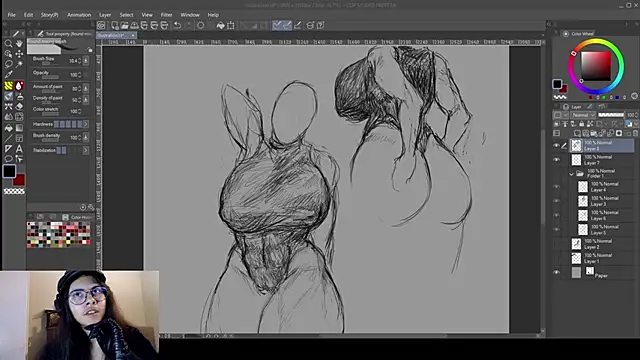
Task: Hide the Paper layer
Action: point(556,273)
